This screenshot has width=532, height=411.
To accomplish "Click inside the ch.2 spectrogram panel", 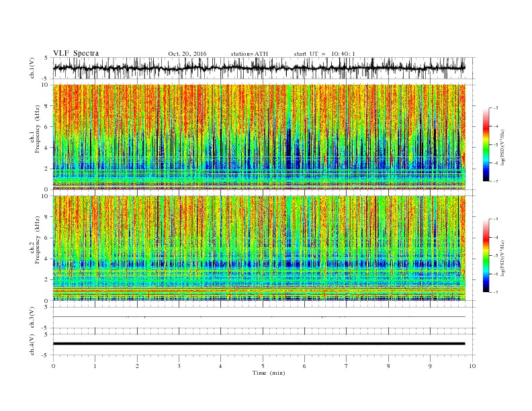I will click(259, 248).
